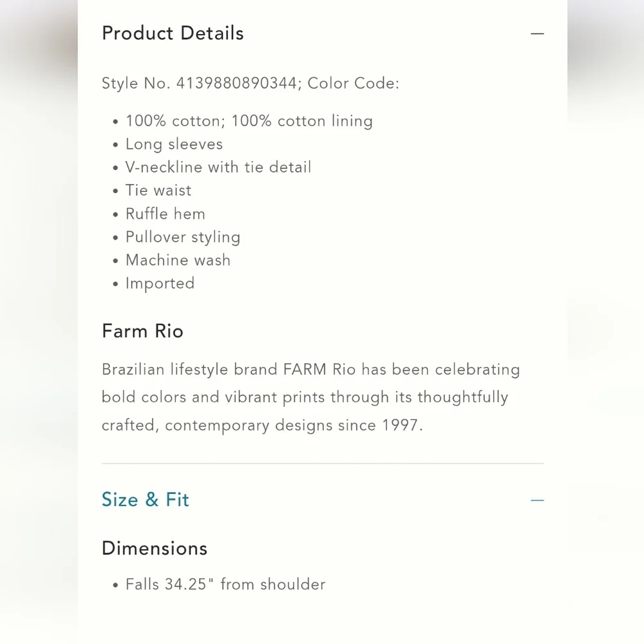Viewport: 644px width, 644px height.
Task: Click the Size & Fit heading
Action: pyautogui.click(x=146, y=500)
